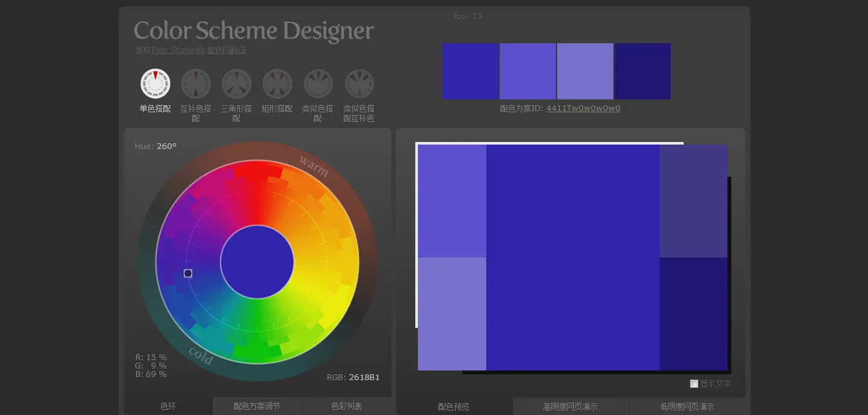Click the scheme ID link 4411Tw0w0w0w0
Screen dimensions: 868x415
point(583,108)
